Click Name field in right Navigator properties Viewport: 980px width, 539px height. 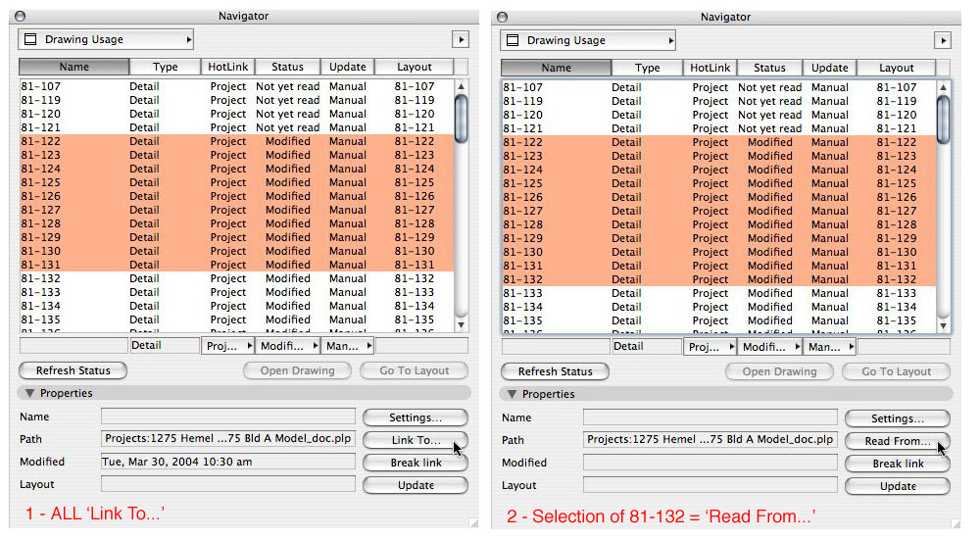pyautogui.click(x=710, y=417)
